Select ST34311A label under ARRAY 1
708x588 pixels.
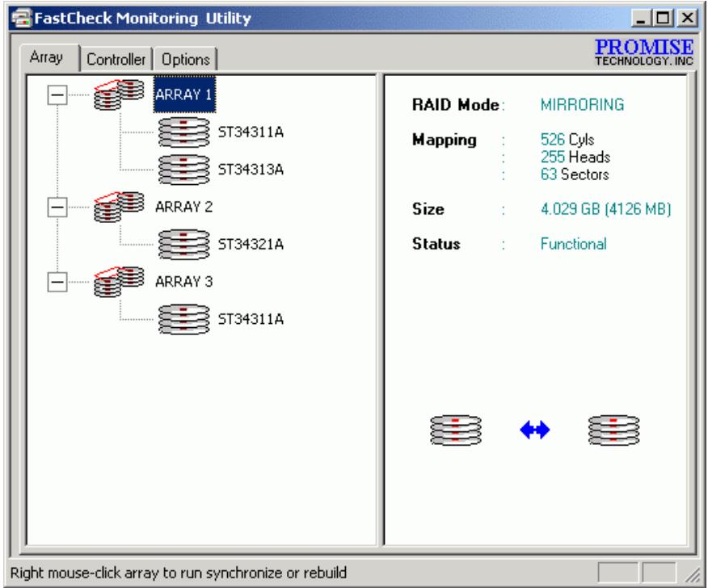point(251,132)
